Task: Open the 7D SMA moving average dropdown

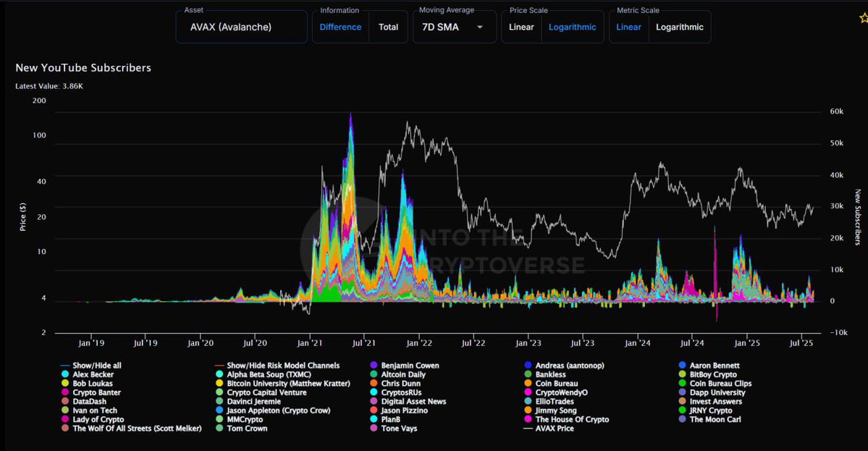Action: (454, 27)
